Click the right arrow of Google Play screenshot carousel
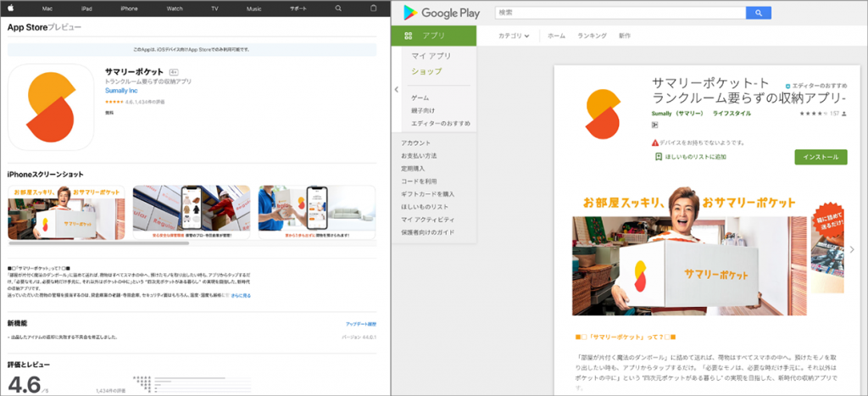 852,250
